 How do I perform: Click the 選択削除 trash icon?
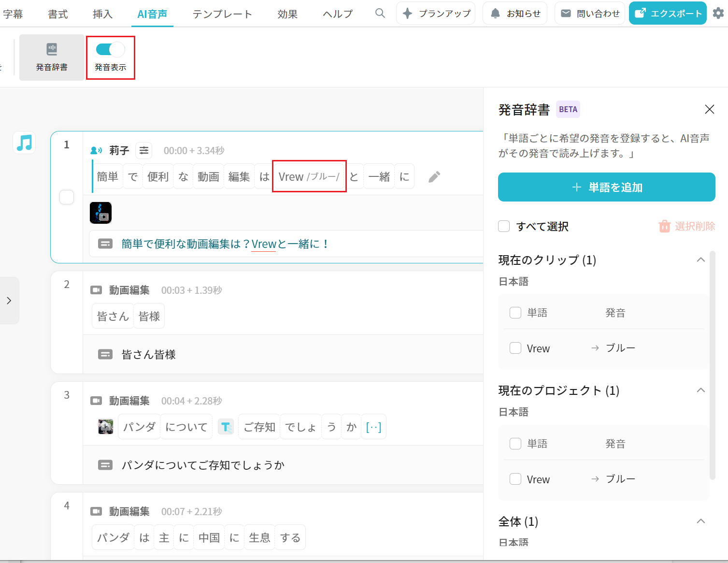[665, 226]
